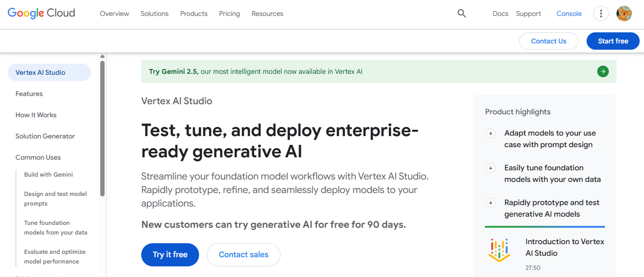Open the Resources menu
Image resolution: width=644 pixels, height=277 pixels.
click(268, 14)
